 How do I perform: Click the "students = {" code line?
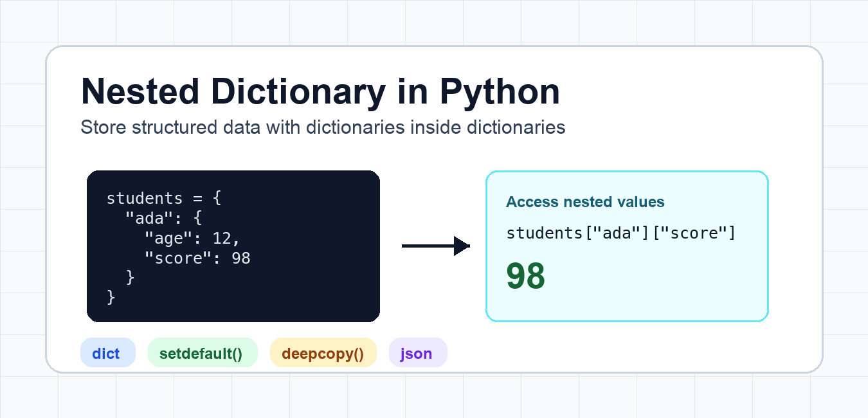pyautogui.click(x=164, y=198)
